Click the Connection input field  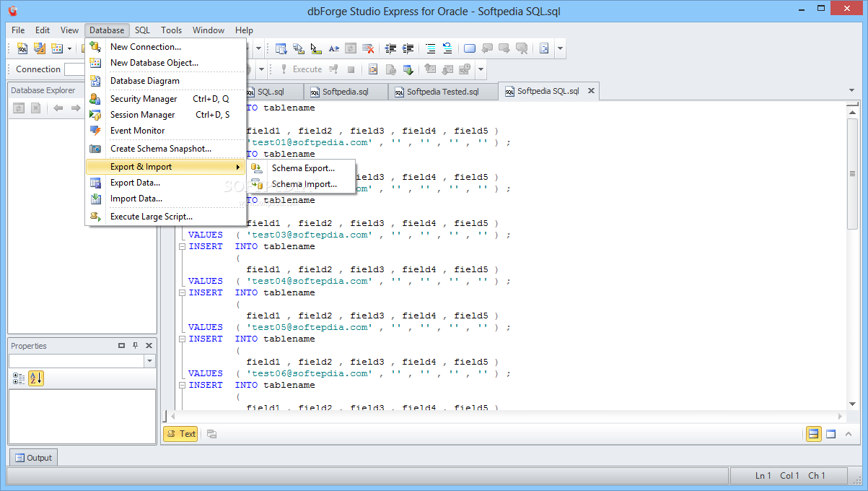click(74, 69)
